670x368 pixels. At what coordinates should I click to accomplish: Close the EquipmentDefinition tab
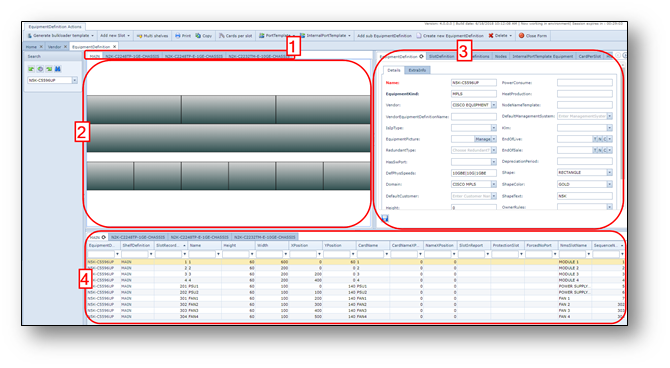point(115,47)
